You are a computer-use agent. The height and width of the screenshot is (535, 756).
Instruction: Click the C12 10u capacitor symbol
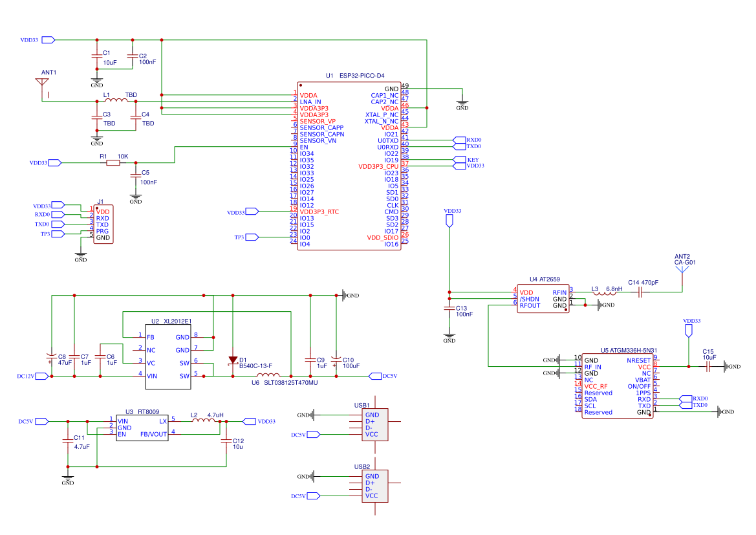coord(226,441)
